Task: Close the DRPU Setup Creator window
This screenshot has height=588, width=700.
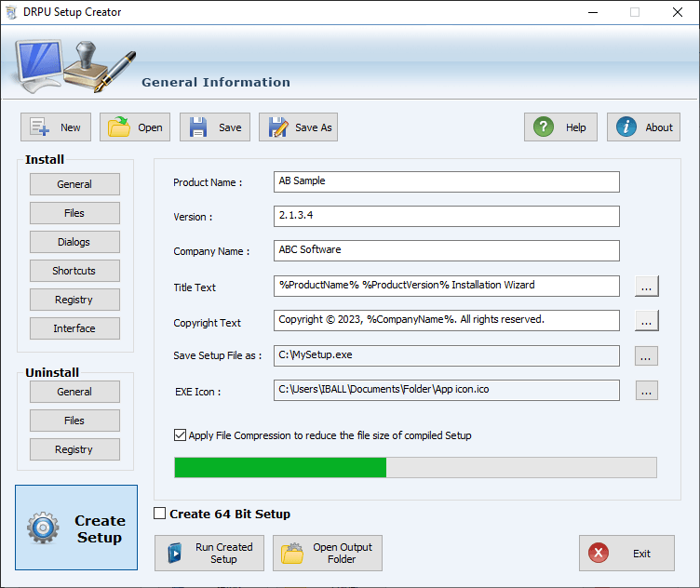Action: click(678, 12)
